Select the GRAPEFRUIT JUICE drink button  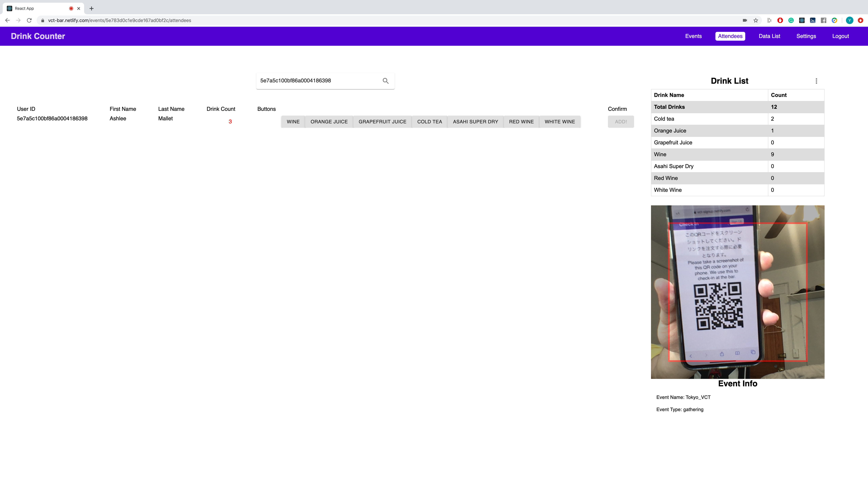click(x=382, y=122)
